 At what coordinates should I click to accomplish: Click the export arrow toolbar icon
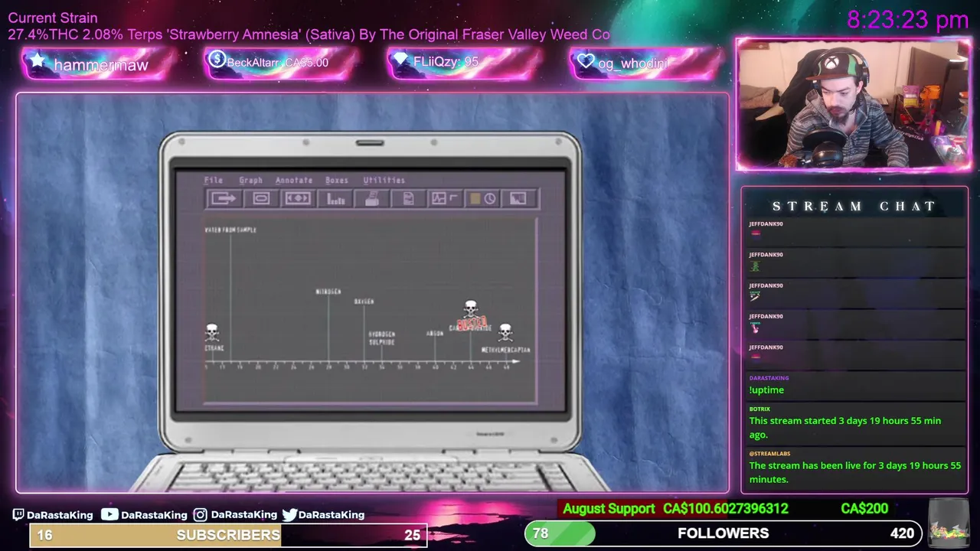coord(224,199)
